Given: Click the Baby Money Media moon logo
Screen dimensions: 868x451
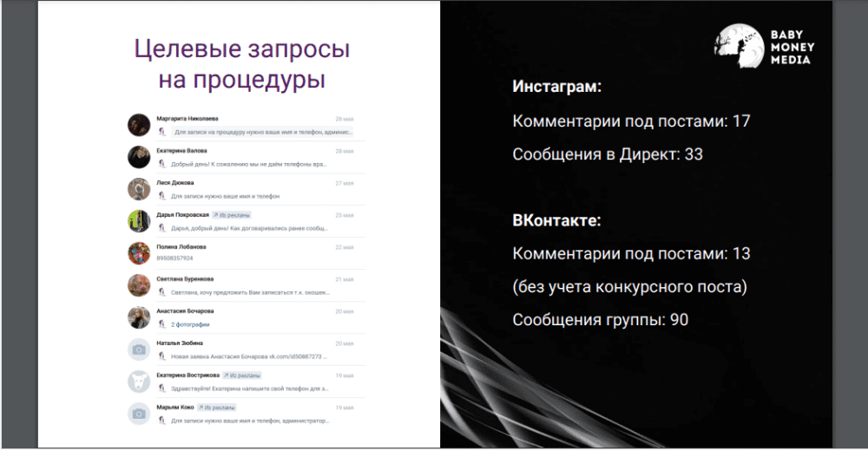Looking at the screenshot, I should tap(739, 46).
